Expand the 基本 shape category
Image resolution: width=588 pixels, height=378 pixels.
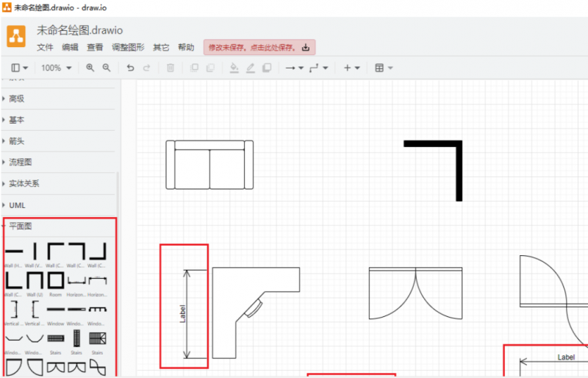[x=58, y=120]
